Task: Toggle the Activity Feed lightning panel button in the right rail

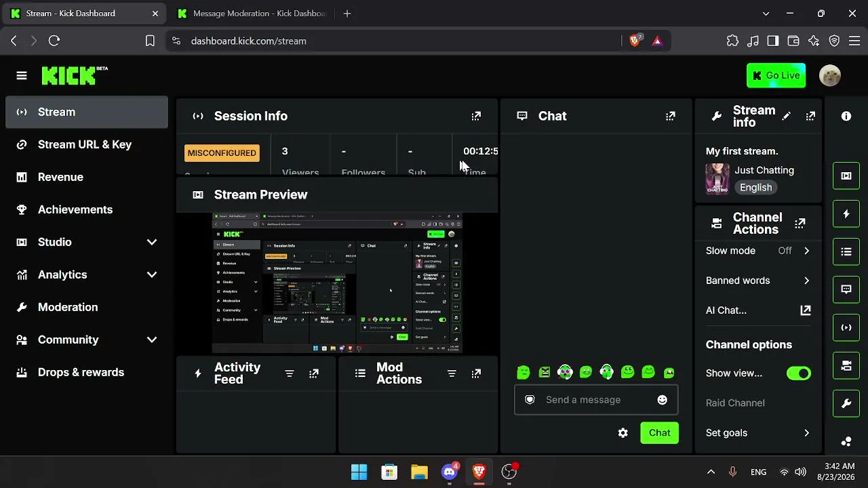Action: pos(846,213)
